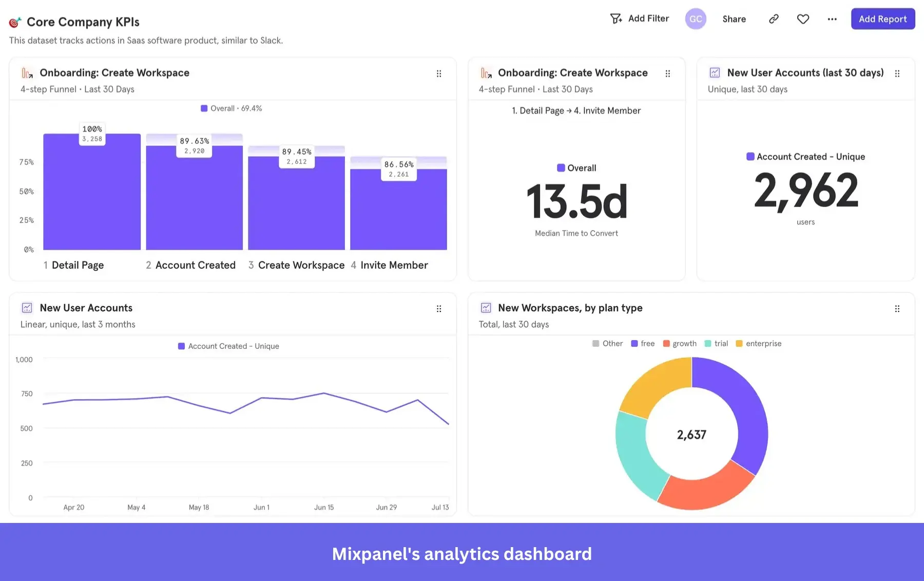The width and height of the screenshot is (924, 581).
Task: Open options menu on New Workspaces card
Action: pyautogui.click(x=897, y=308)
